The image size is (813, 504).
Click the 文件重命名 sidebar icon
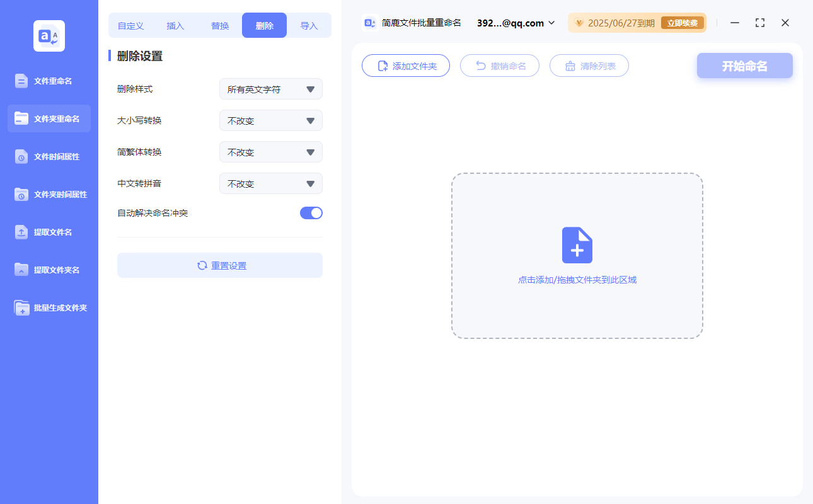click(x=21, y=81)
